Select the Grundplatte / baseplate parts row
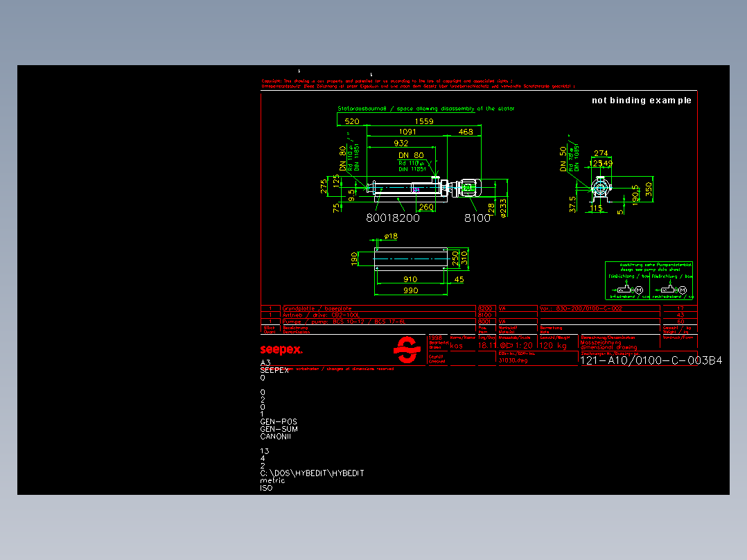Image resolution: width=747 pixels, height=560 pixels. pyautogui.click(x=319, y=308)
